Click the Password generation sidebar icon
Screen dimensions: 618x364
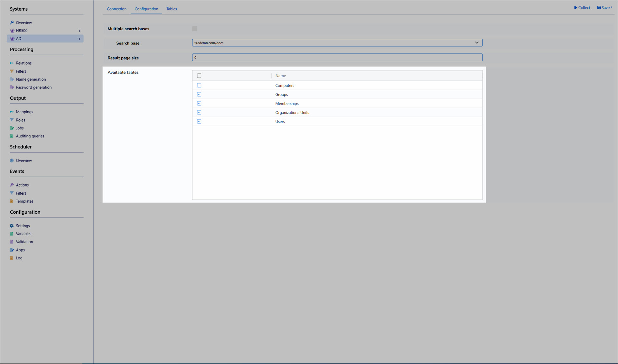click(12, 87)
